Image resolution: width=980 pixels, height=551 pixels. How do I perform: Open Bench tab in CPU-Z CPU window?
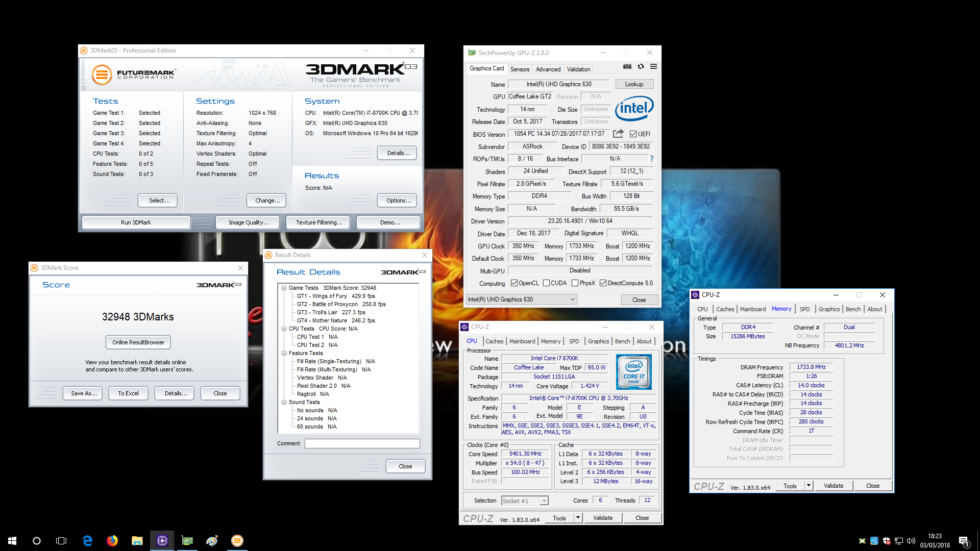point(622,341)
